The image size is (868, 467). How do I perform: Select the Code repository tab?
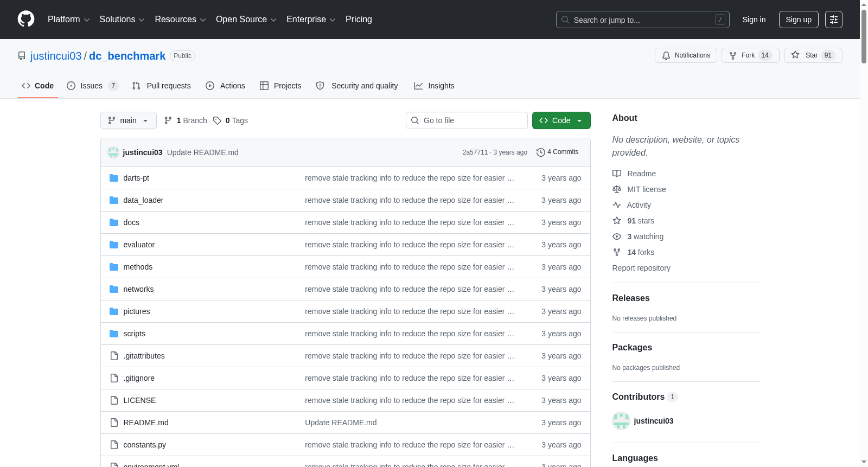(37, 86)
